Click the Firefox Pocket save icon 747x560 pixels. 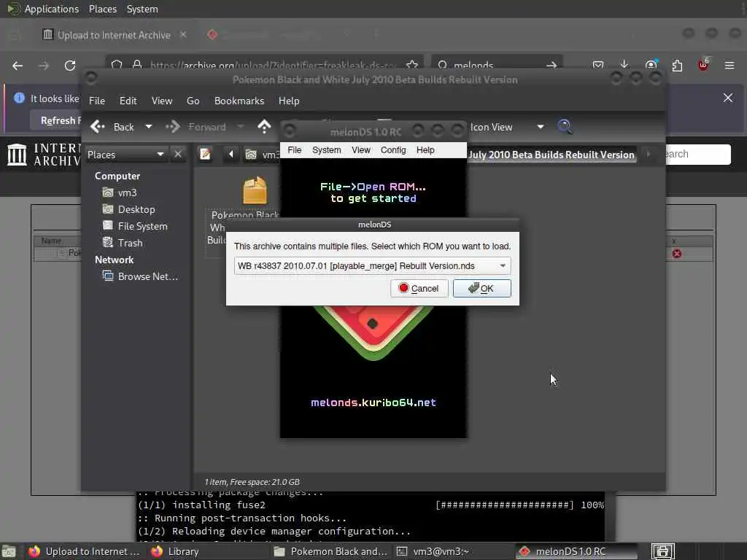pyautogui.click(x=598, y=65)
